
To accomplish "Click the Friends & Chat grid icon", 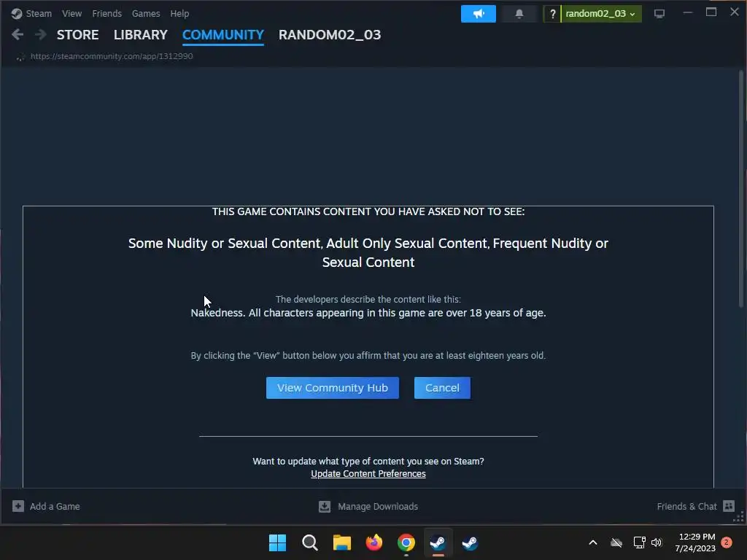I will (729, 506).
